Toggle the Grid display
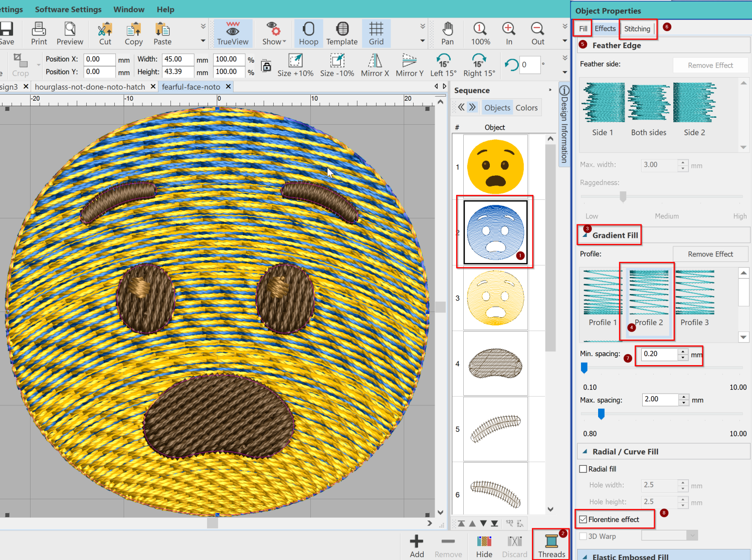 pyautogui.click(x=376, y=33)
